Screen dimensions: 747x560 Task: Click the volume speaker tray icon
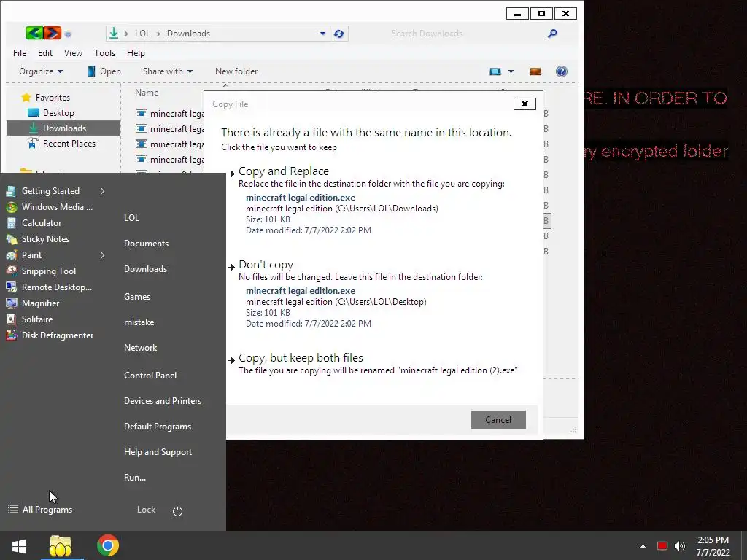(680, 546)
